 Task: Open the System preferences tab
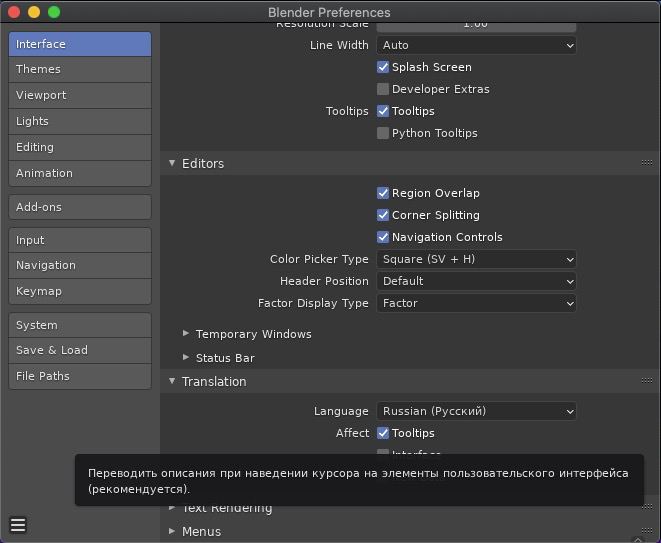tap(80, 325)
